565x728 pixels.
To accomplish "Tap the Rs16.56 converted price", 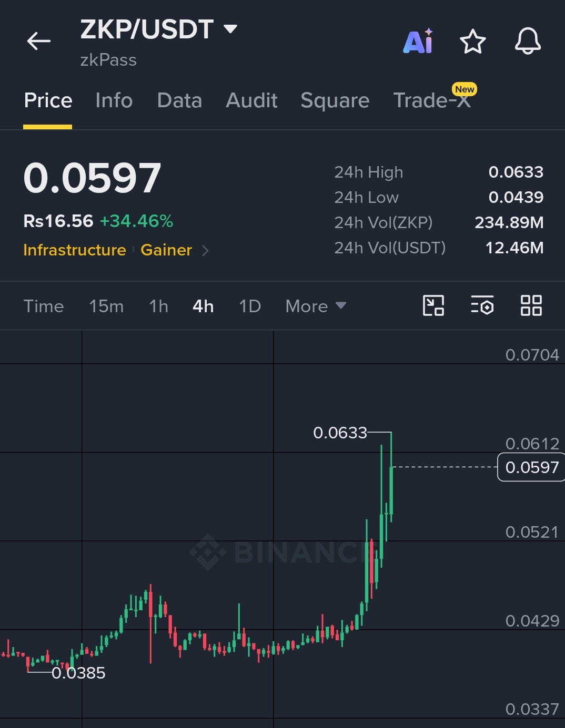I will 58,221.
